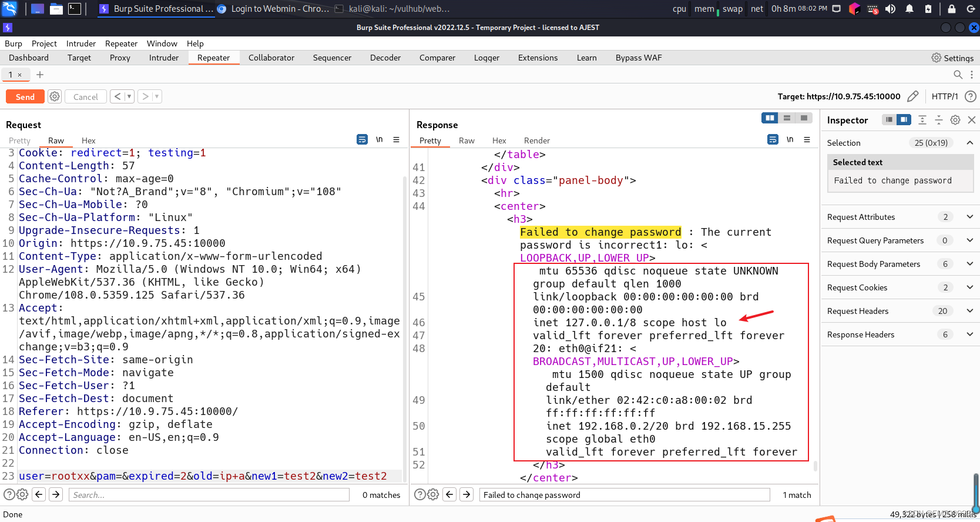Switch to the Login to Webmin Chrome window
The image size is (980, 522).
(x=273, y=9)
